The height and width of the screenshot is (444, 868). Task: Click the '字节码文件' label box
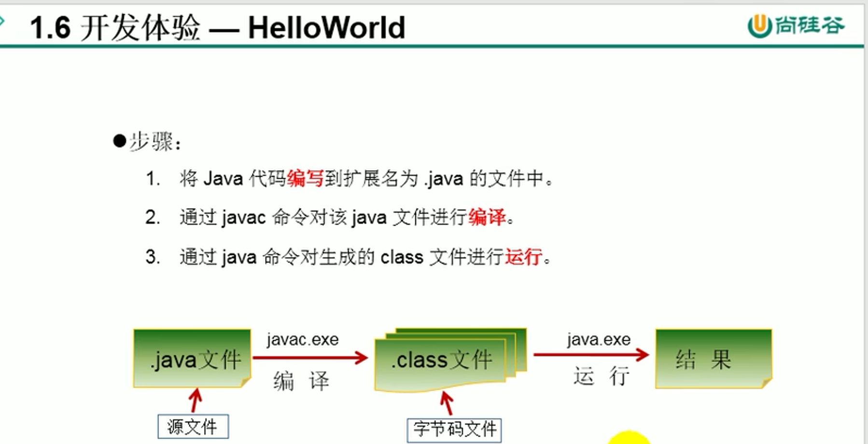point(454,430)
